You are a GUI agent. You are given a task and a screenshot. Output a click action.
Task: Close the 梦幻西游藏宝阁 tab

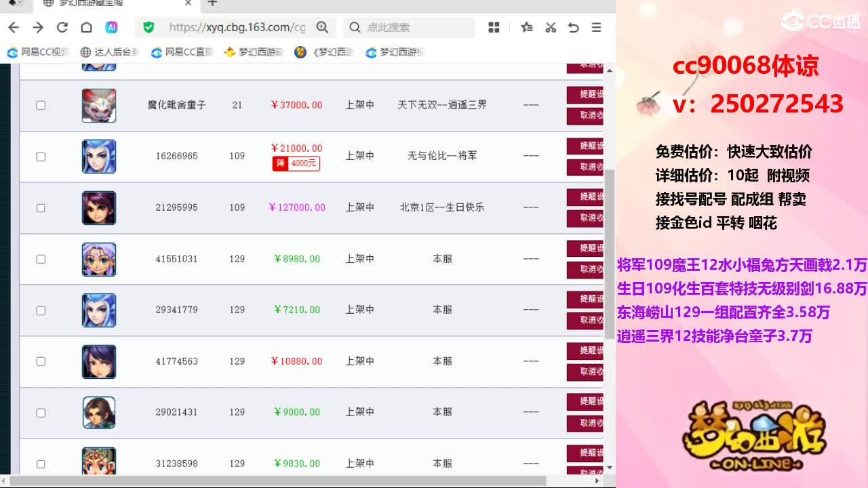[189, 3]
